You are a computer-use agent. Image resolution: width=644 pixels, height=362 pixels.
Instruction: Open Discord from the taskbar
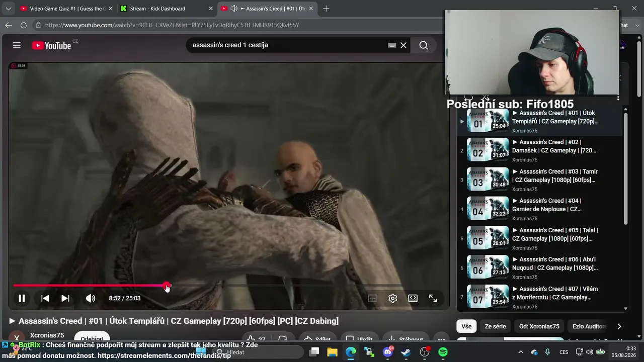[x=388, y=352]
